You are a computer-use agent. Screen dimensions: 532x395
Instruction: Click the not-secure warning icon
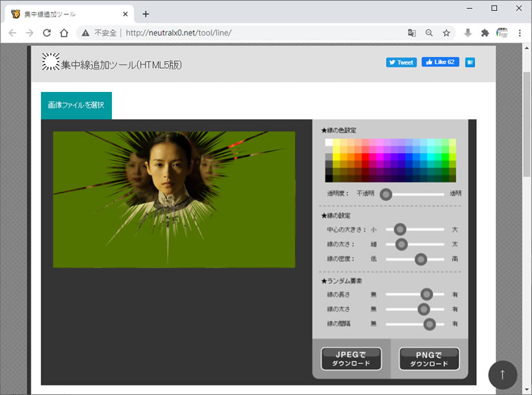pos(86,33)
